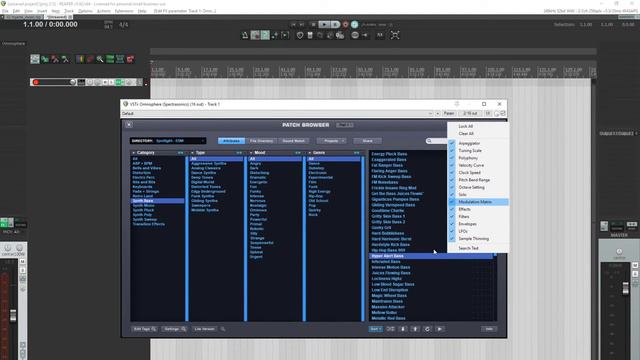Open the Directory dropdown in Patch Browser
The image size is (640, 360).
(168, 141)
